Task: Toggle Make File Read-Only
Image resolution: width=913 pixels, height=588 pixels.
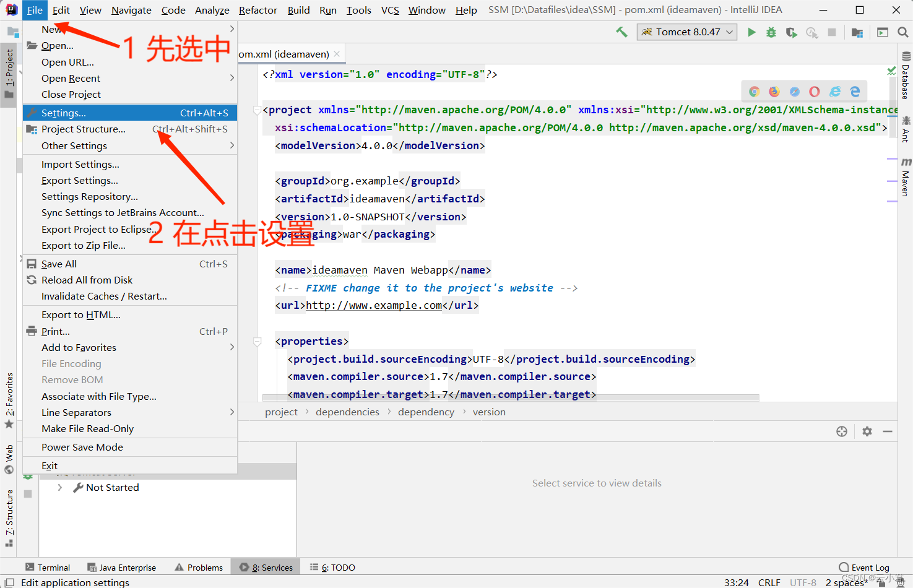Action: click(130, 428)
